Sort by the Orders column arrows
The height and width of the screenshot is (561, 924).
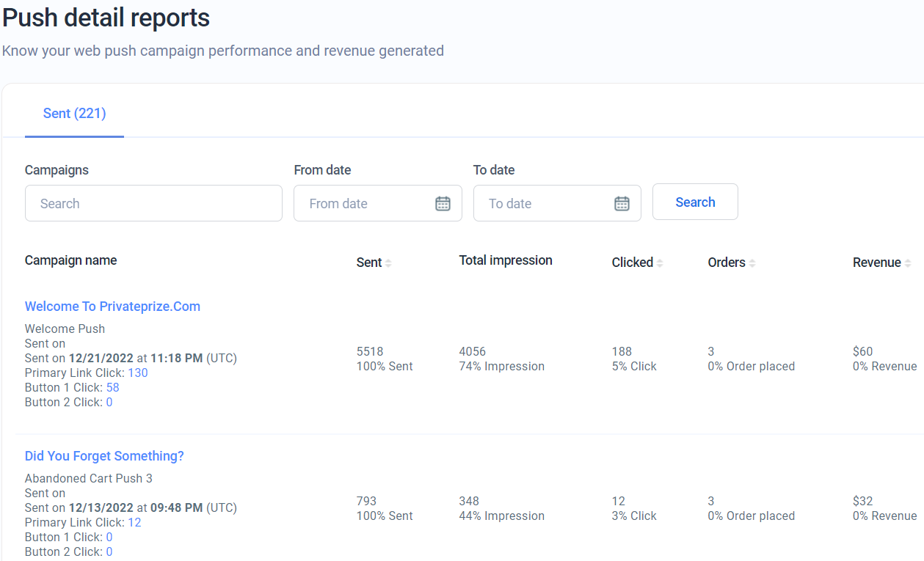pos(752,263)
